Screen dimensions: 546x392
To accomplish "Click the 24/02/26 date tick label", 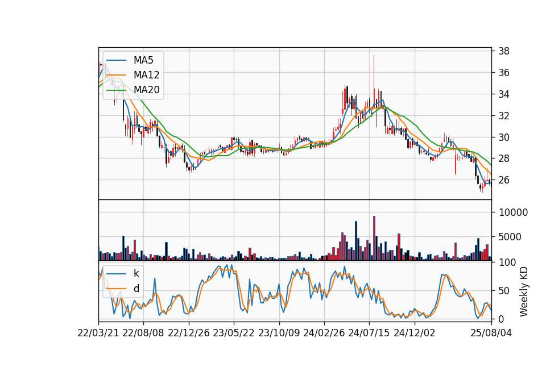I will pos(324,333).
